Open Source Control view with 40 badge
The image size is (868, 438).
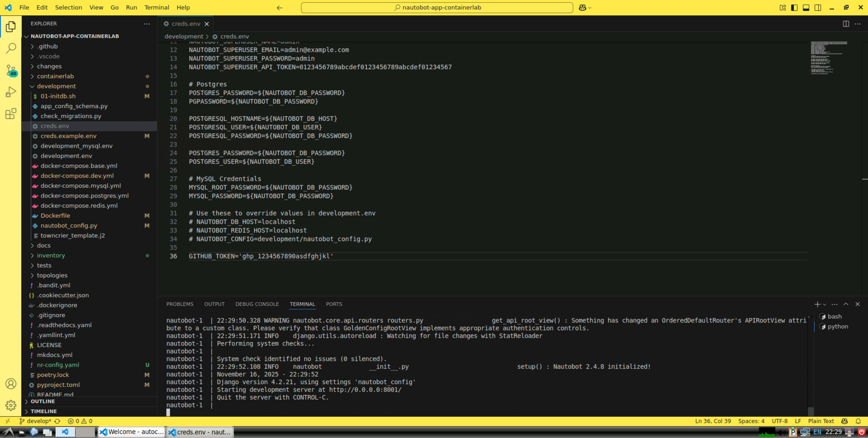click(x=11, y=70)
